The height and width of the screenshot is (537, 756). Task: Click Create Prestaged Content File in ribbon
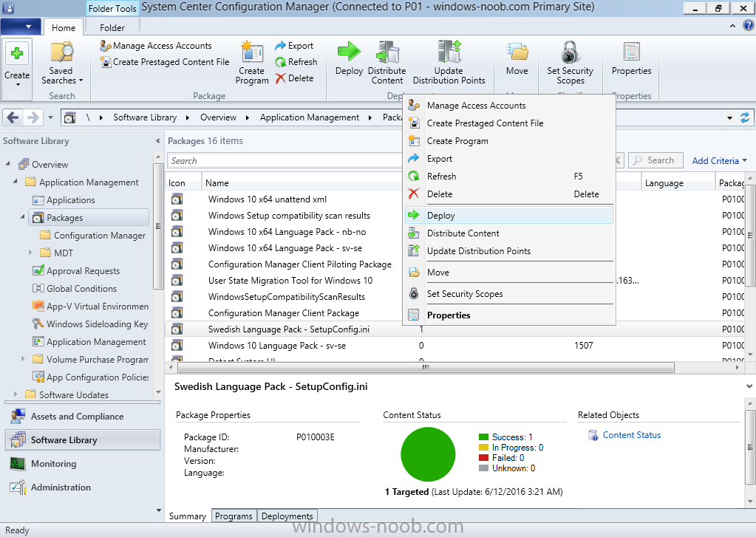tap(164, 62)
